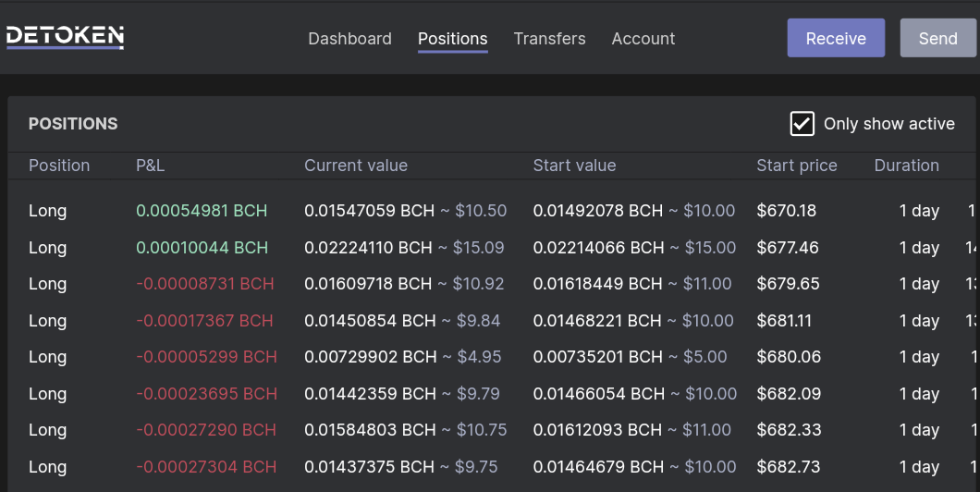Go to the Transfers tab
The image size is (980, 492).
pyautogui.click(x=549, y=39)
